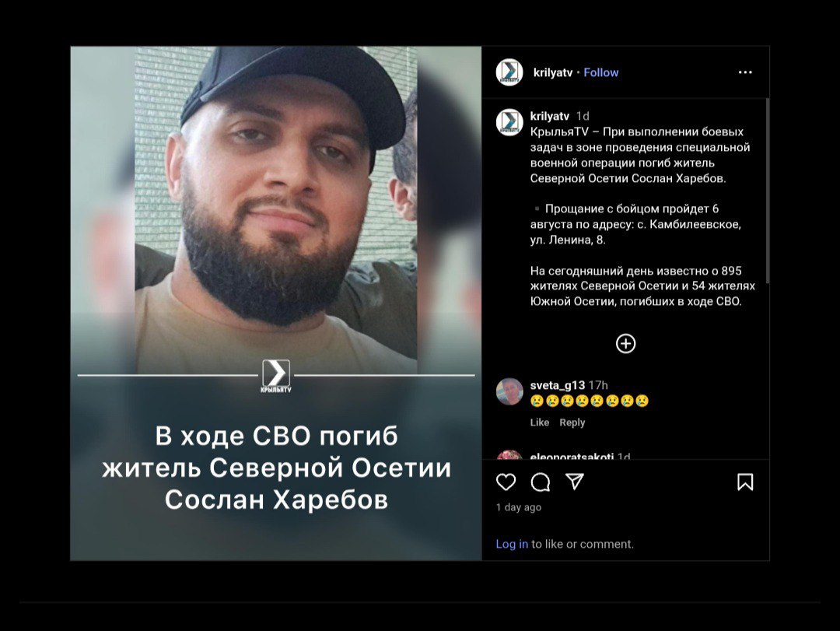Open krilyatv username in header
840x631 pixels.
tap(553, 72)
